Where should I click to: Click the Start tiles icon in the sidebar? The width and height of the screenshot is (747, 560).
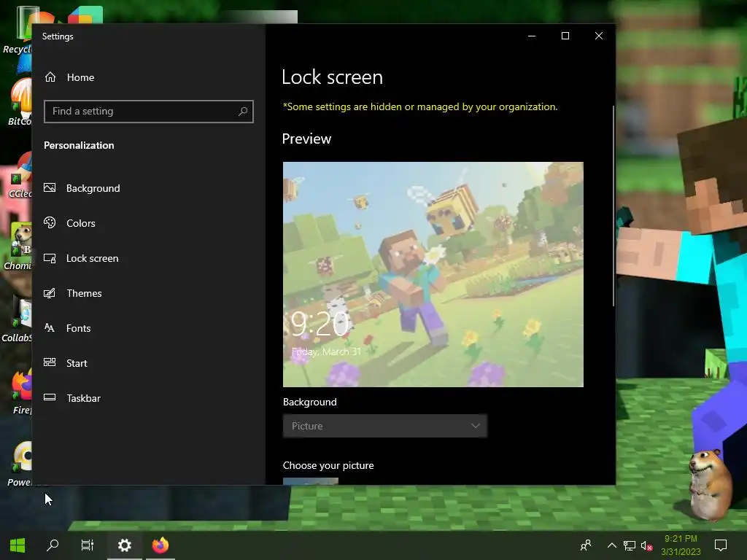pyautogui.click(x=50, y=362)
